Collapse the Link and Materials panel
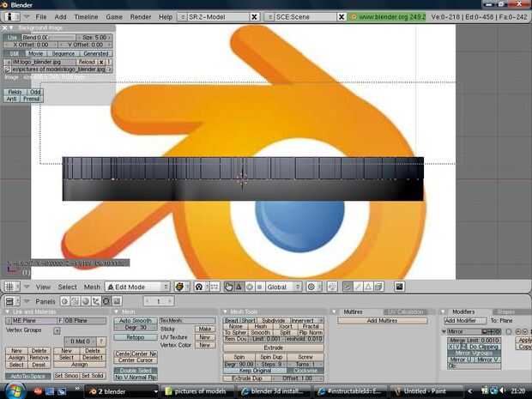 7,311
